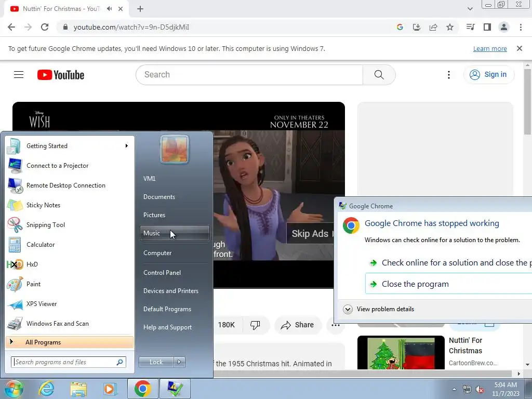Launch Snipping Tool from the Start menu
Viewport: 532px width, 399px height.
[70, 224]
